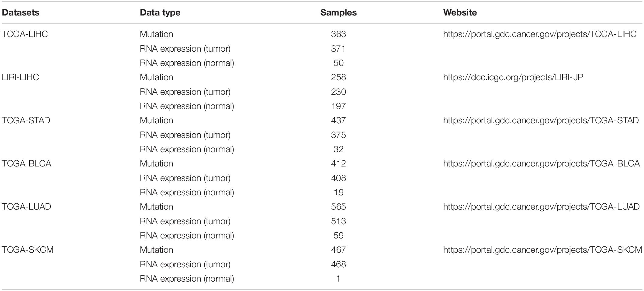Open the TCGA-SKCM portal link
Screen dimensions: 644x291
543,250
